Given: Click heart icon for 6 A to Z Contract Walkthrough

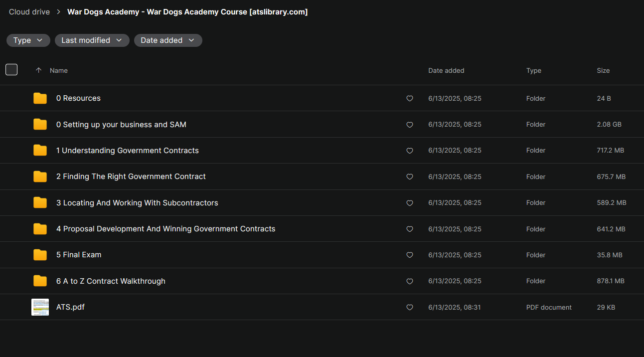Looking at the screenshot, I should pos(410,281).
